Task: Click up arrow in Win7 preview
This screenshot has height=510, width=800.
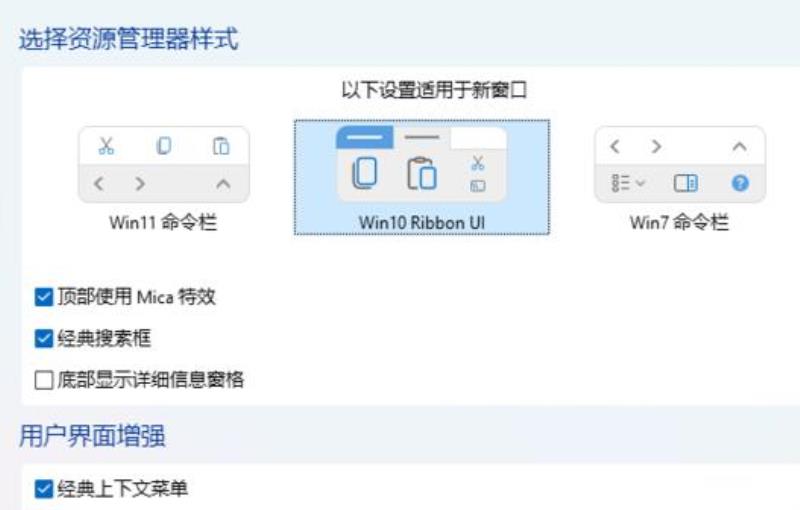Action: click(x=739, y=147)
